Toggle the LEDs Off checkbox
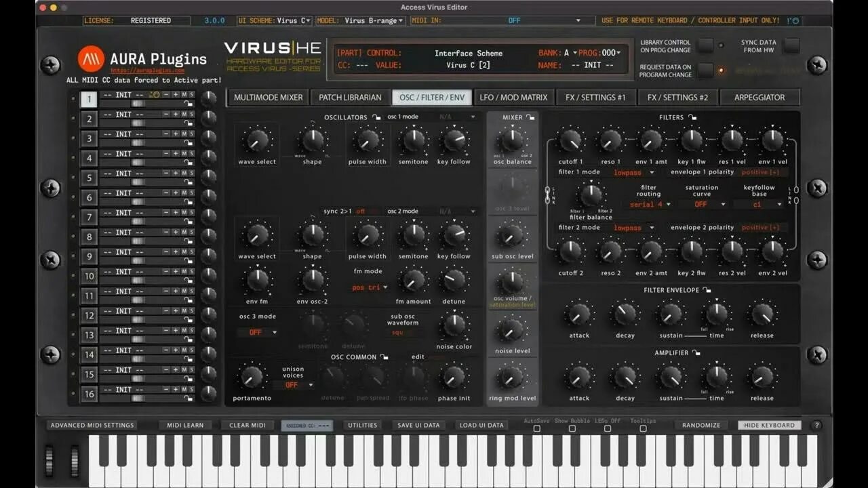Screen dimensions: 868x488 click(x=607, y=428)
